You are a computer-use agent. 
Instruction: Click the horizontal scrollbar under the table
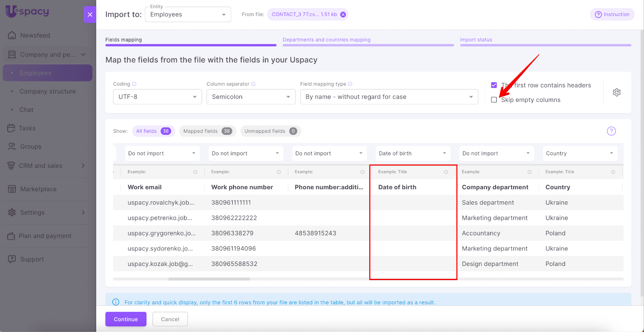(209, 279)
